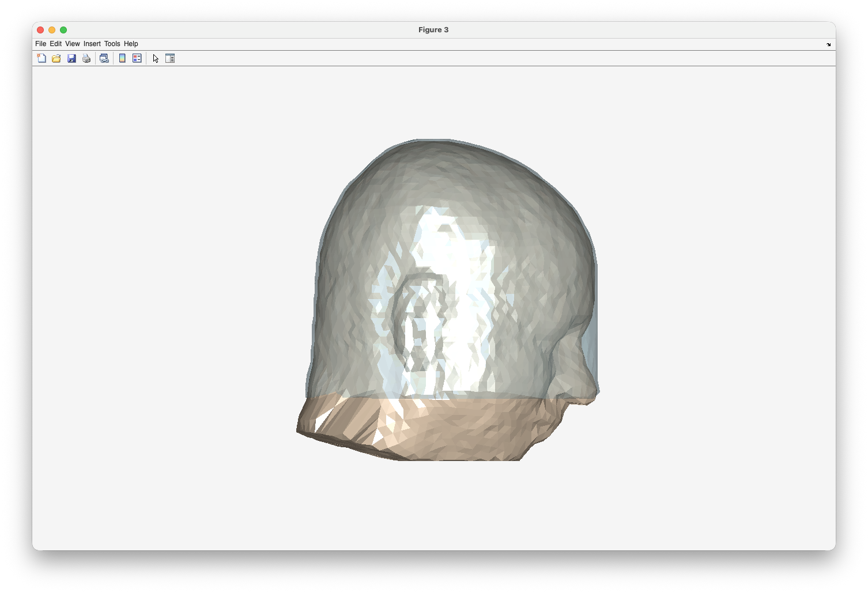Insert a colorbar using the toolbar icon
868x593 pixels.
[x=122, y=58]
